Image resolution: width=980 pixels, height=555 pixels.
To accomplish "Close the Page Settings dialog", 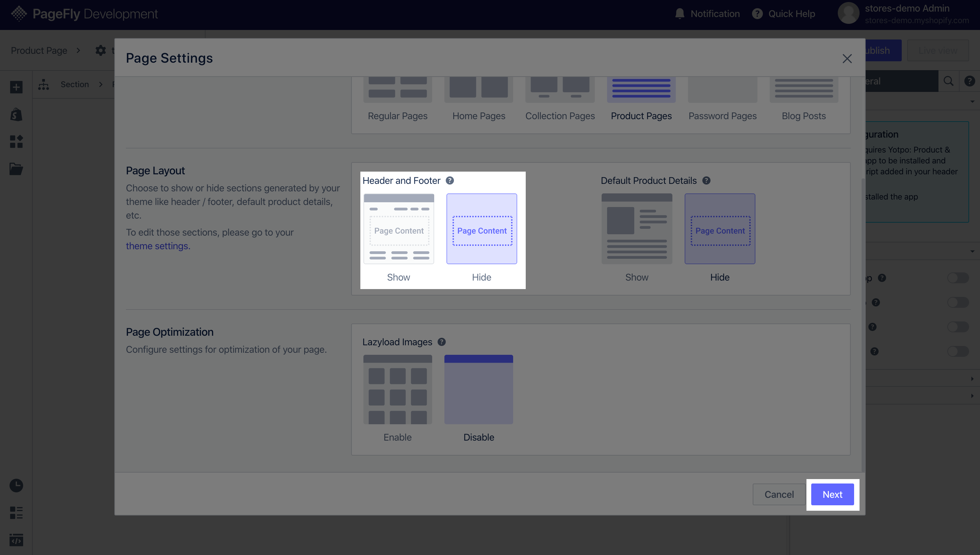I will [x=847, y=58].
